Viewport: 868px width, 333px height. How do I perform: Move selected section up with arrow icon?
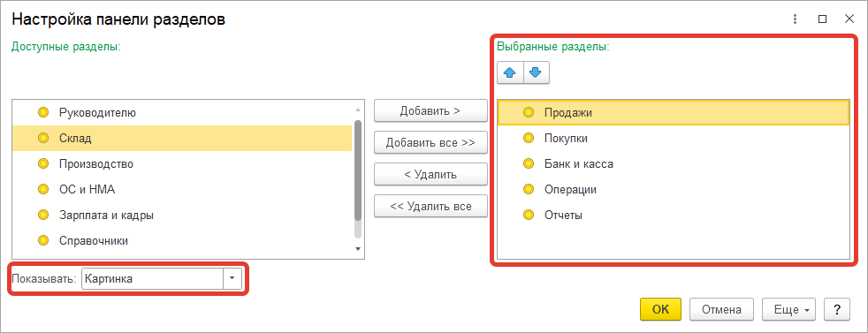[510, 72]
